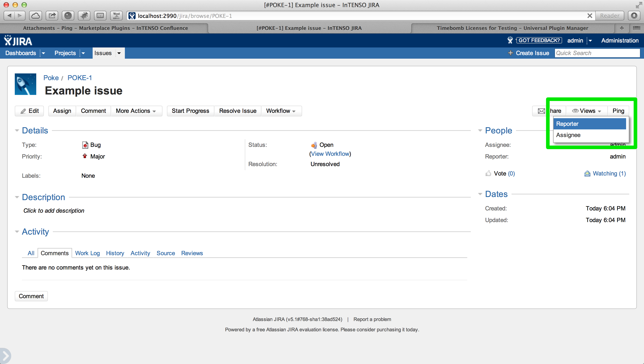Collapse the Details section

click(17, 130)
